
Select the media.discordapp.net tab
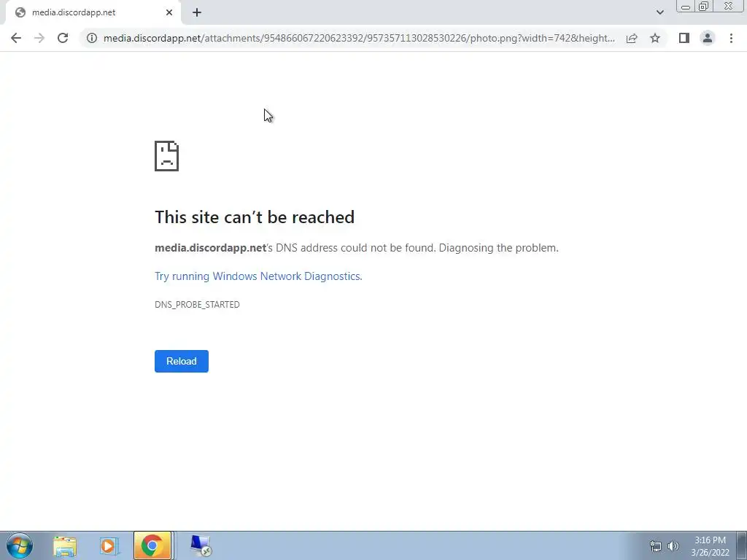tap(93, 13)
